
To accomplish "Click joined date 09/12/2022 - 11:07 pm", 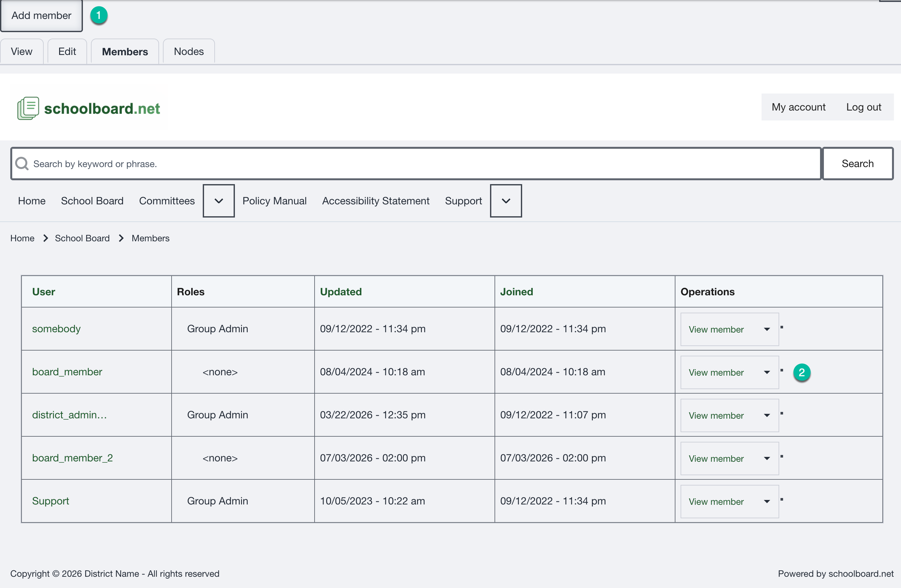I will click(553, 415).
